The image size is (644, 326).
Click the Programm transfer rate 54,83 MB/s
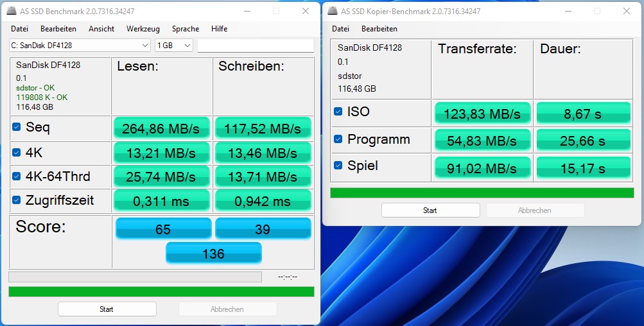tap(483, 141)
